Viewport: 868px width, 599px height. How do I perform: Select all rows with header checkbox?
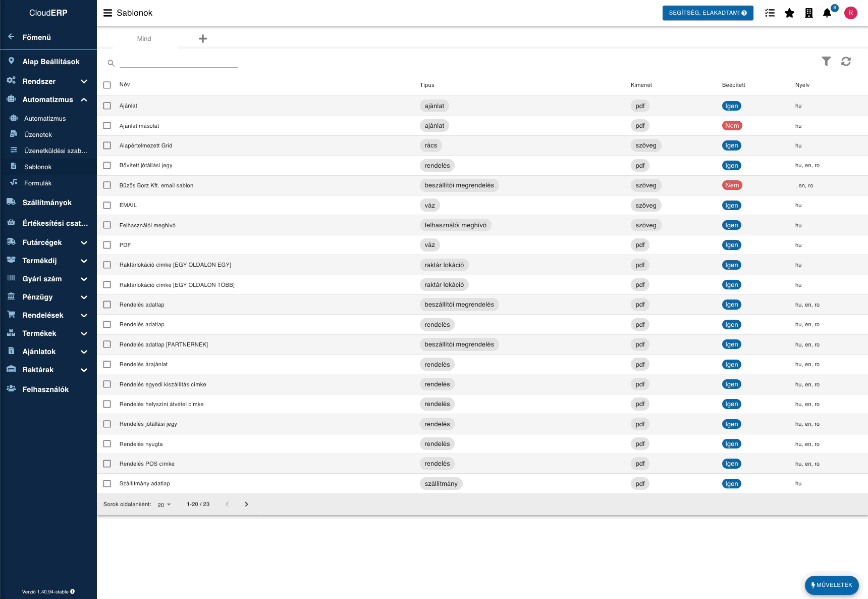pyautogui.click(x=107, y=85)
